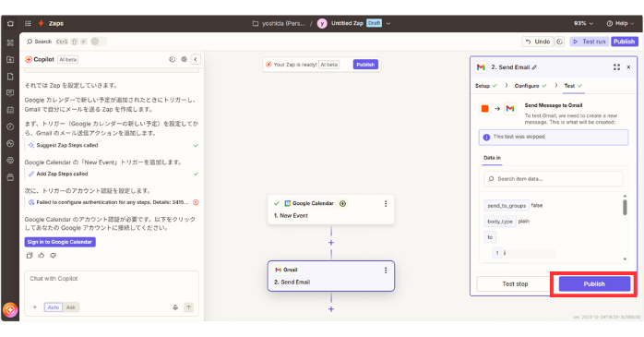Give thumbs up to Copilot response
The image size is (644, 337).
pyautogui.click(x=42, y=256)
